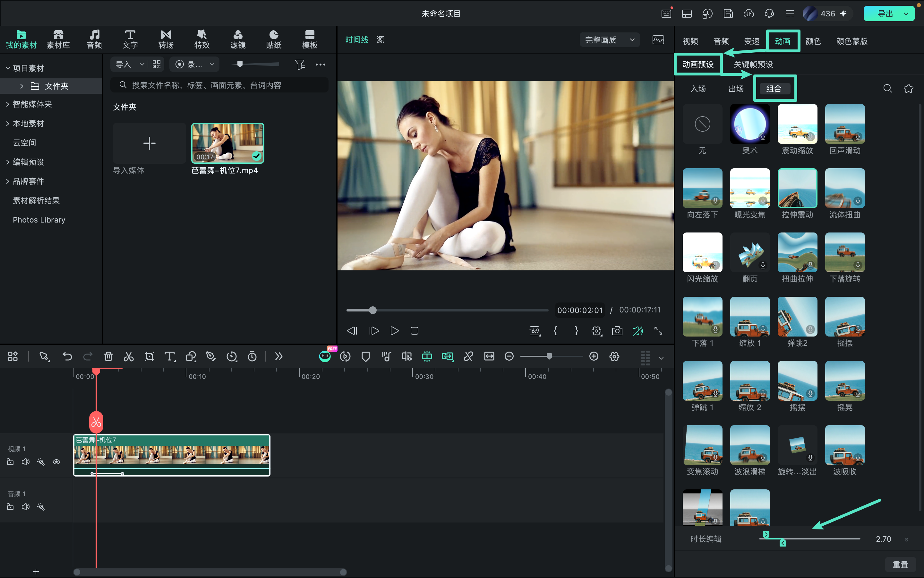Click the cloud upload icon in title bar
924x578 pixels.
[x=749, y=14]
